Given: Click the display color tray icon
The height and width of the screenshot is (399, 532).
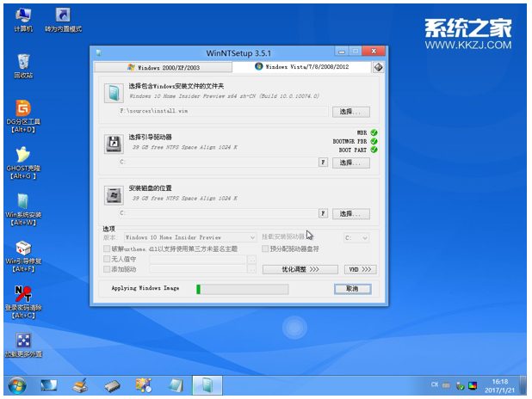Looking at the screenshot, I should [x=473, y=385].
